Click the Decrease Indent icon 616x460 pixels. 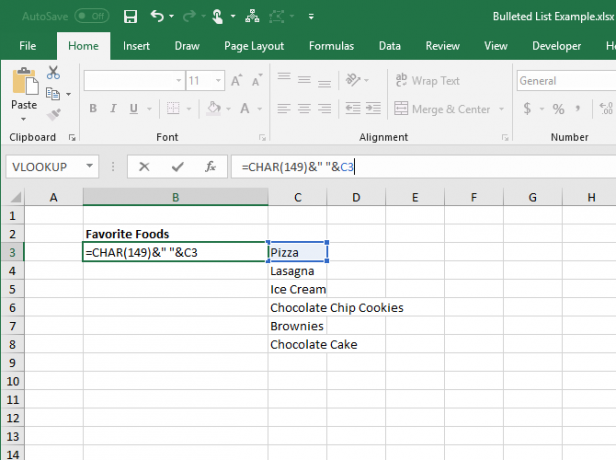click(353, 108)
